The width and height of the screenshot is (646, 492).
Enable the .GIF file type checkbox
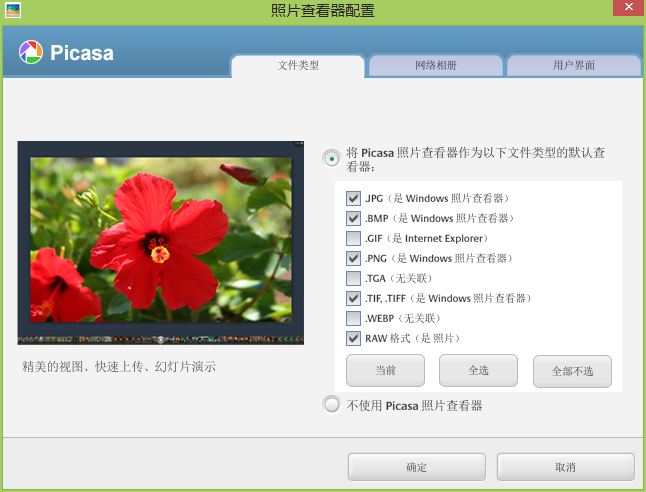click(x=353, y=238)
